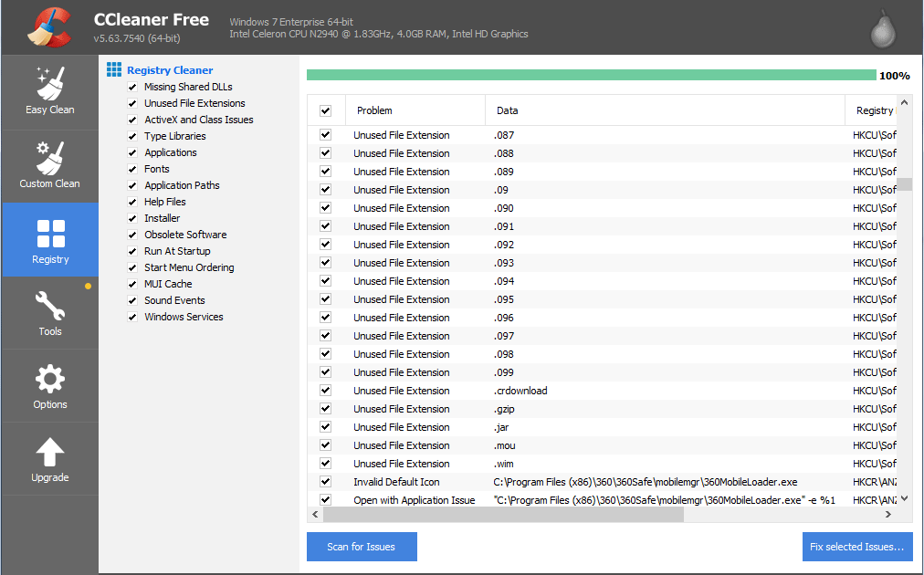Click the scroll left arrow
Screen dimensions: 924x575
coord(315,515)
